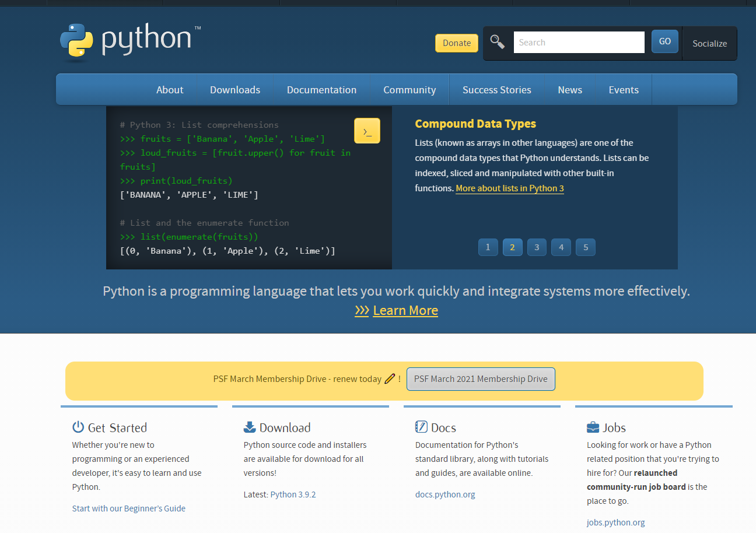The width and height of the screenshot is (756, 533).
Task: Select slide 2 in the carousel
Action: tap(512, 247)
